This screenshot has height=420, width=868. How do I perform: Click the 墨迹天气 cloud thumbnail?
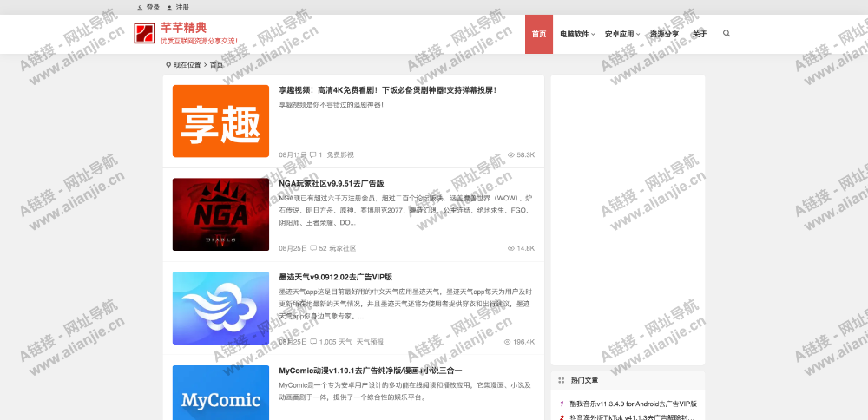coord(220,308)
